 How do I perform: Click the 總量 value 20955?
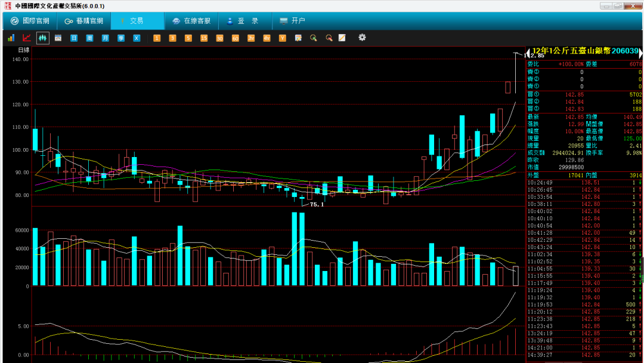(x=576, y=146)
